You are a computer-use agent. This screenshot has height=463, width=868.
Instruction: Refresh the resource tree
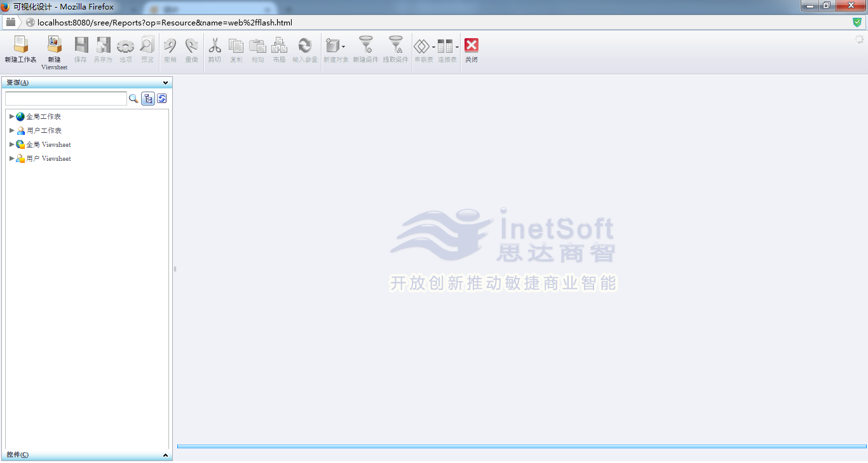click(x=162, y=99)
